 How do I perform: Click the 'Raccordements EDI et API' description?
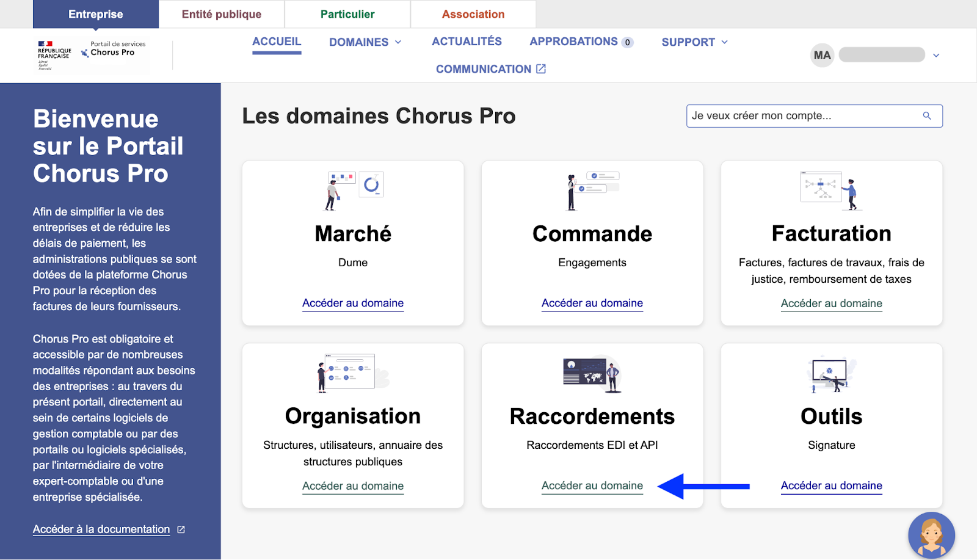tap(592, 445)
